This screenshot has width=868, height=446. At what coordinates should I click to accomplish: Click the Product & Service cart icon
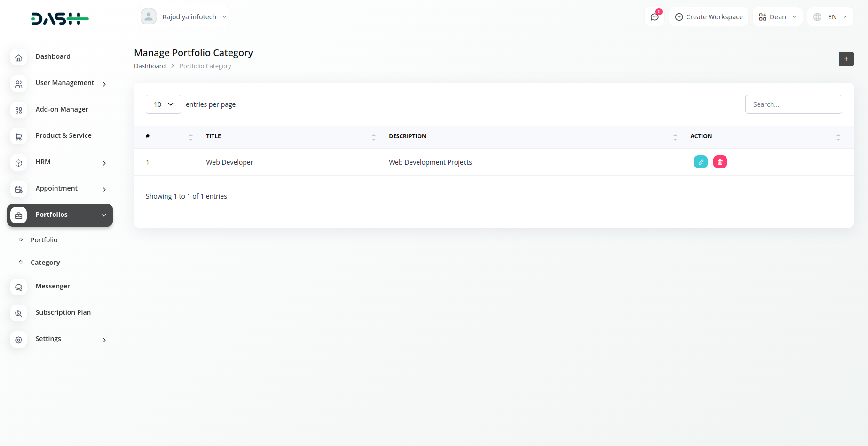[19, 137]
